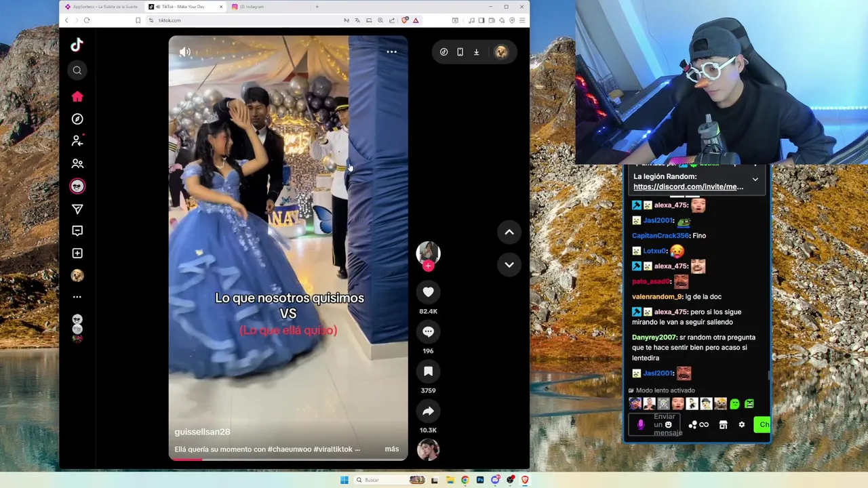Open the guissellsan28 username link

click(202, 432)
